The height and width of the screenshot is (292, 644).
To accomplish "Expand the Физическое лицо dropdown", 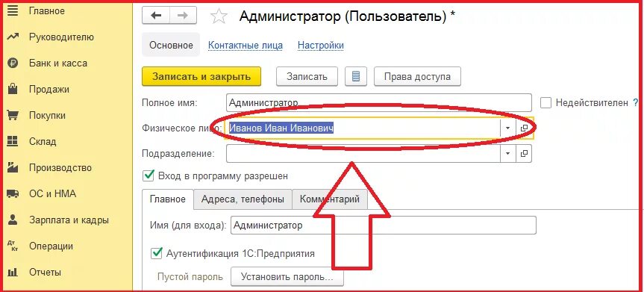I will (x=507, y=128).
